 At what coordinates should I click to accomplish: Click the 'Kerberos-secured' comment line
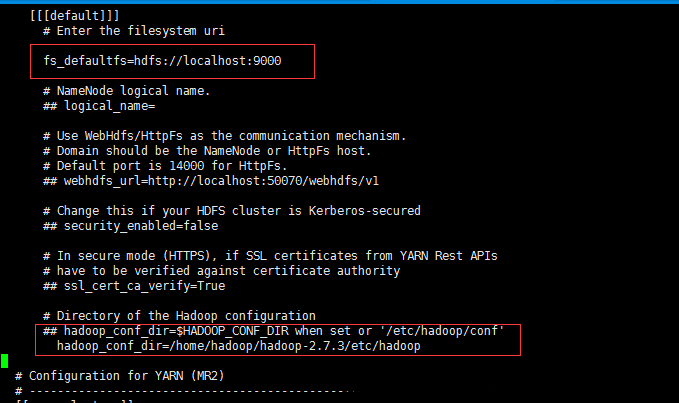(232, 210)
